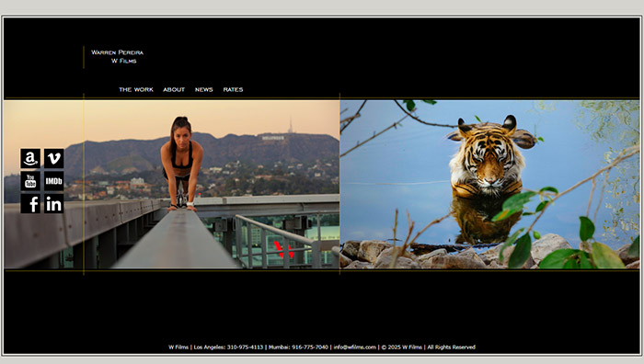Open the NEWS section

[x=203, y=89]
